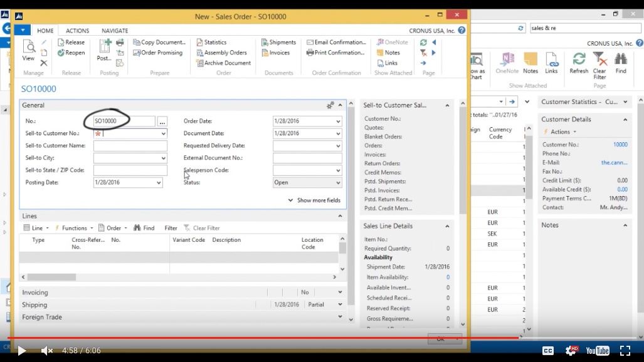
Task: Collapse the Sales Line Details pane
Action: click(447, 226)
